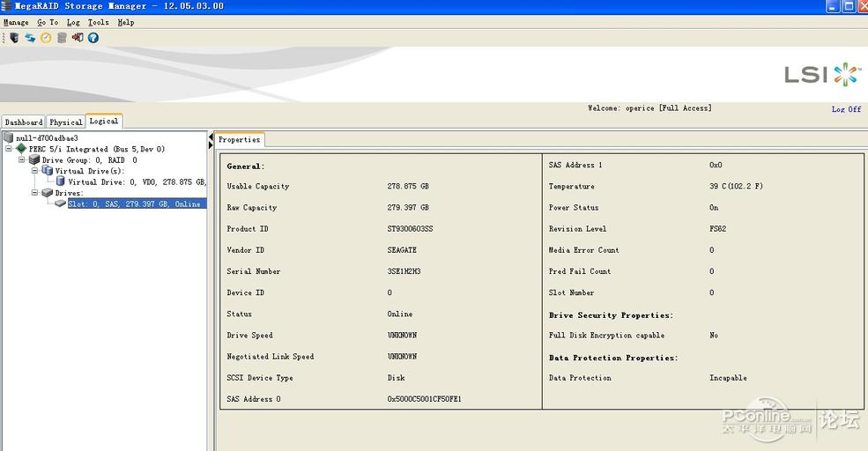The width and height of the screenshot is (868, 451).
Task: Click the Vendor ID value SEAGATE
Action: (402, 250)
